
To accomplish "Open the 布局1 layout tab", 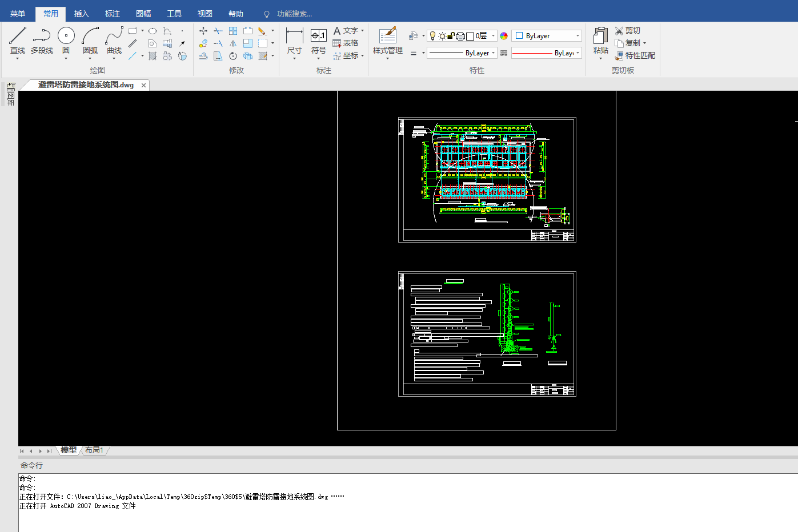I will coord(94,450).
